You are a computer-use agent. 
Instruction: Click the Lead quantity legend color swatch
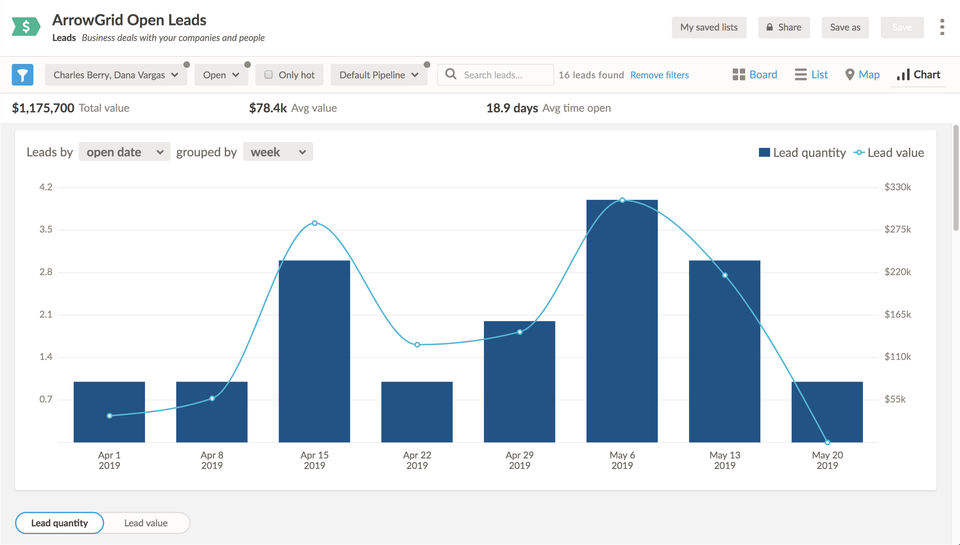[x=764, y=153]
